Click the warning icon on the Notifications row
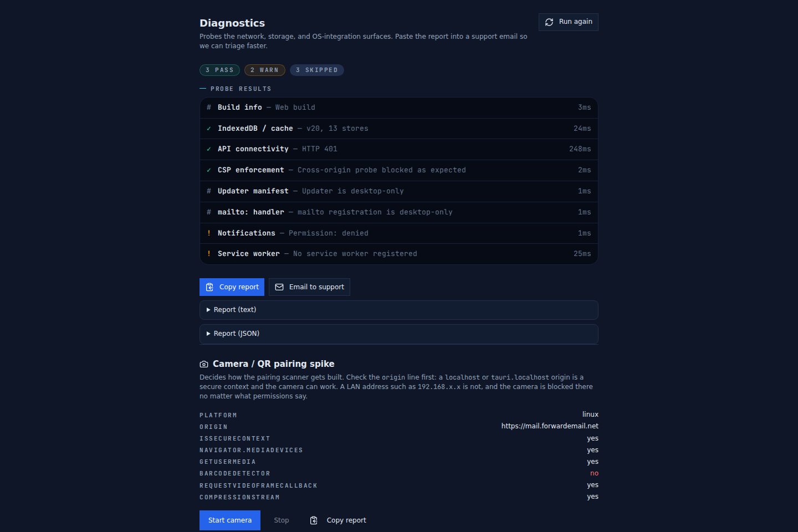The width and height of the screenshot is (798, 532). [209, 233]
